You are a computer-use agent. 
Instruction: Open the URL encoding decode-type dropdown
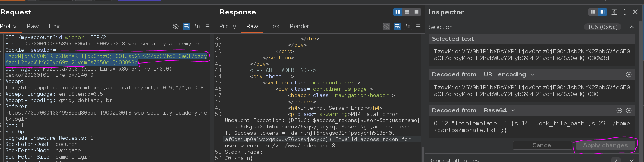[x=509, y=74]
